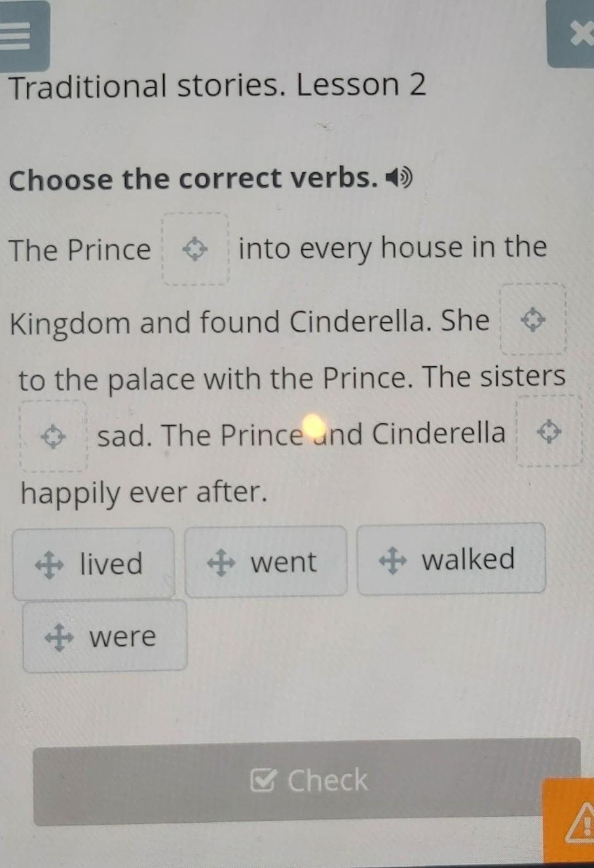The image size is (594, 868).
Task: Select the blank slot before 'sad'
Action: tap(53, 436)
